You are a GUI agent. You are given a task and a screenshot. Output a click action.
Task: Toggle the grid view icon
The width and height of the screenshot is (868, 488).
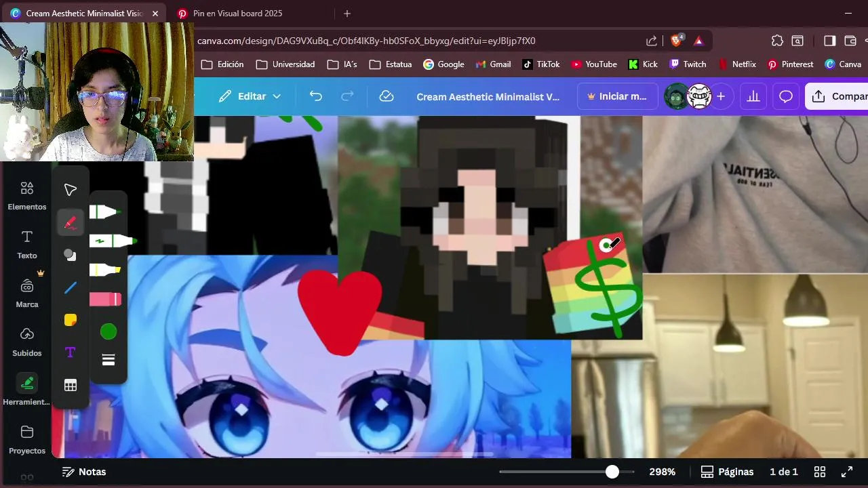pos(820,472)
